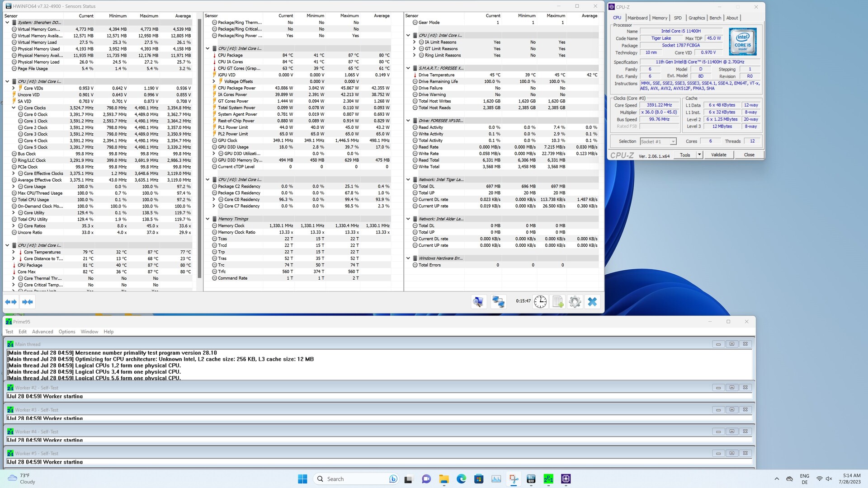Expand the IA Limit Reasons row
The image size is (868, 488).
pos(415,42)
